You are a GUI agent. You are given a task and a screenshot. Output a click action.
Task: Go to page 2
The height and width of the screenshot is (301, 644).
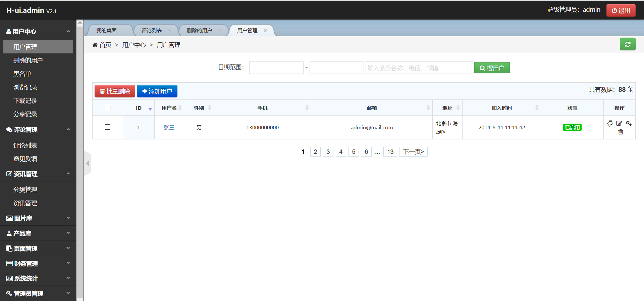315,152
